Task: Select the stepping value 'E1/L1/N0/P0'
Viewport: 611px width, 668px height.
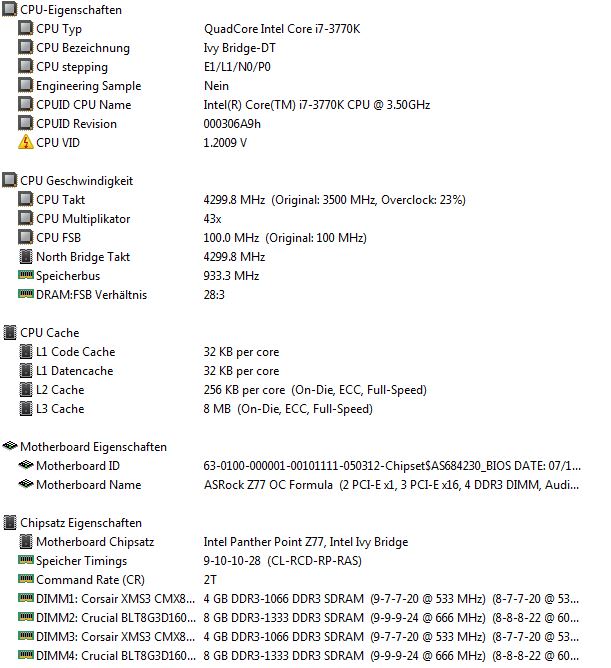Action: [x=237, y=67]
